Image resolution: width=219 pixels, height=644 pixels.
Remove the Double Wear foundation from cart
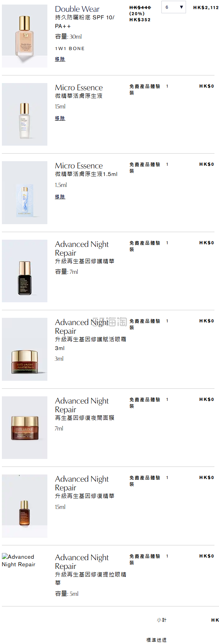tap(60, 59)
